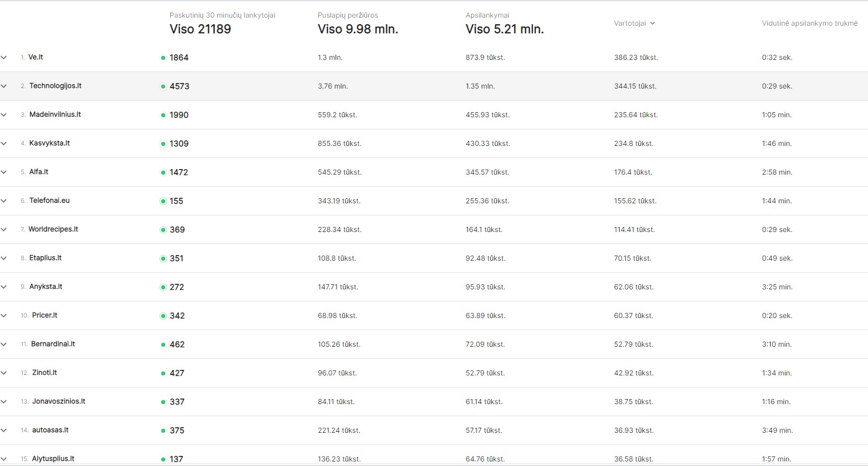
Task: Click the green live dot beside 4573
Action: [x=163, y=87]
